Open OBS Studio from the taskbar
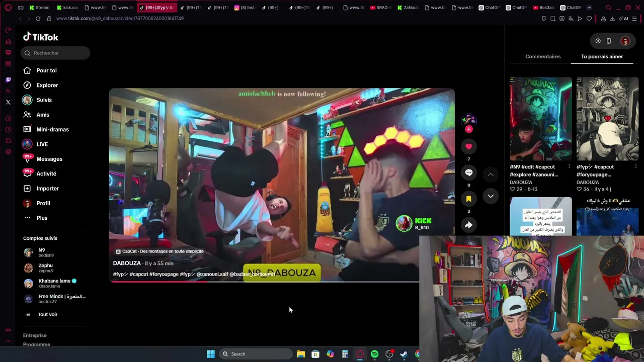This screenshot has width=644, height=362. (x=389, y=354)
